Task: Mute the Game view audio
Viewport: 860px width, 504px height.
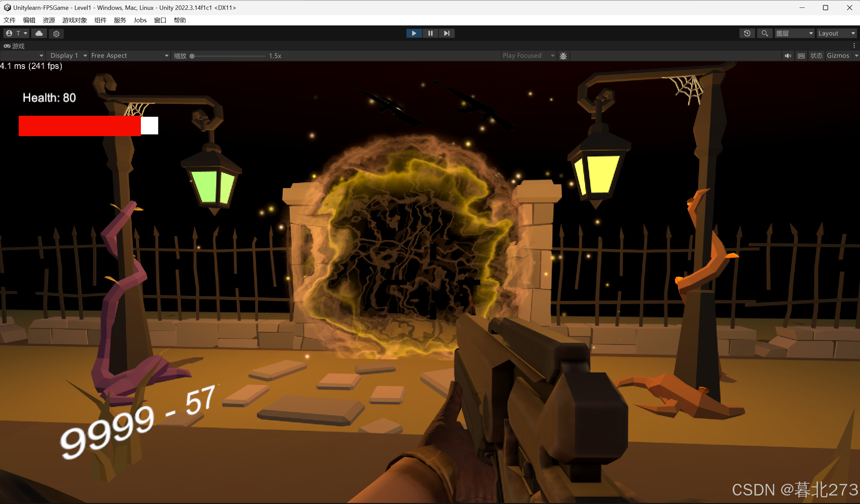Action: click(x=788, y=56)
